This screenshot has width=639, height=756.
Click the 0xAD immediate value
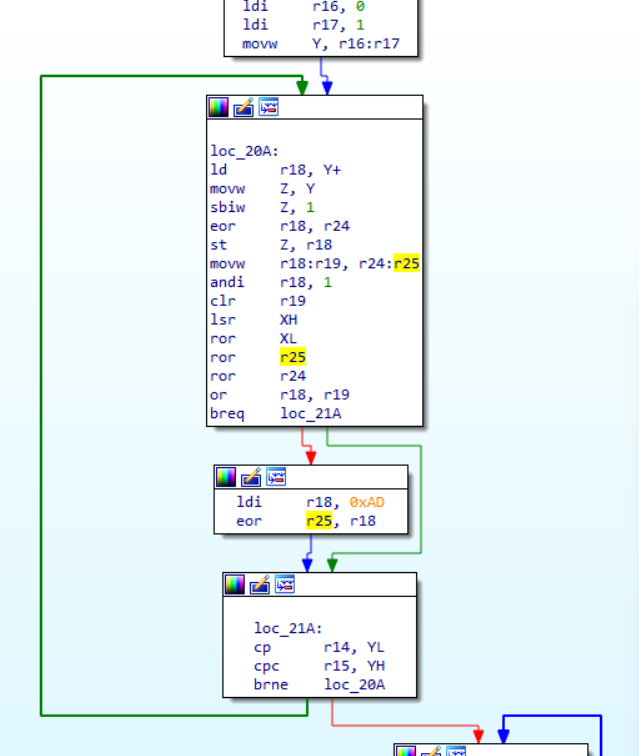click(367, 502)
